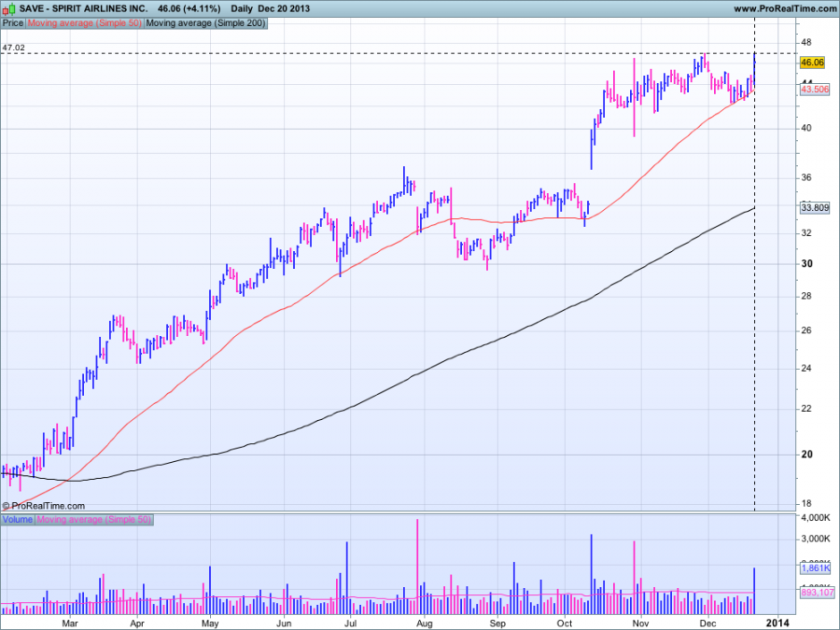Click the 24 price axis label
The height and width of the screenshot is (630, 840).
[x=806, y=368]
